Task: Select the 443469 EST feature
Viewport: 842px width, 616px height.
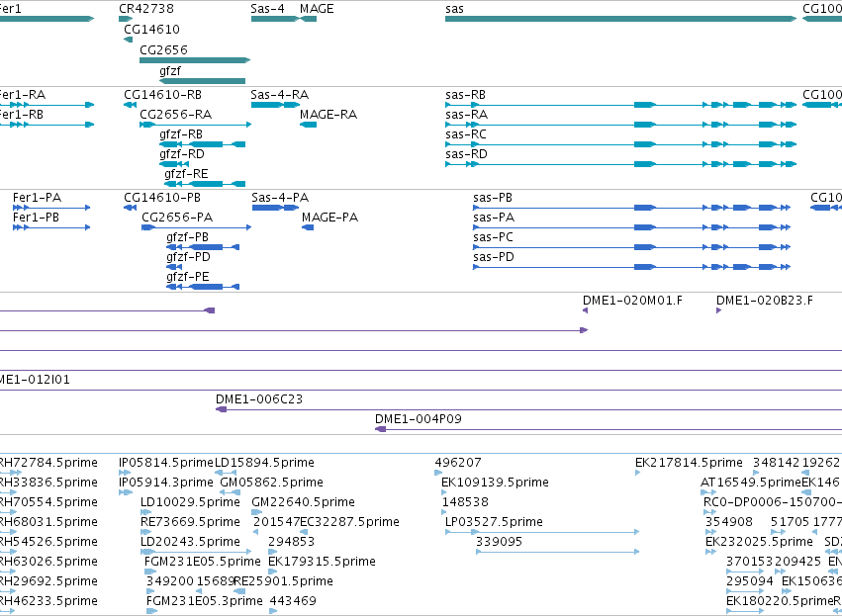Action: (x=273, y=611)
